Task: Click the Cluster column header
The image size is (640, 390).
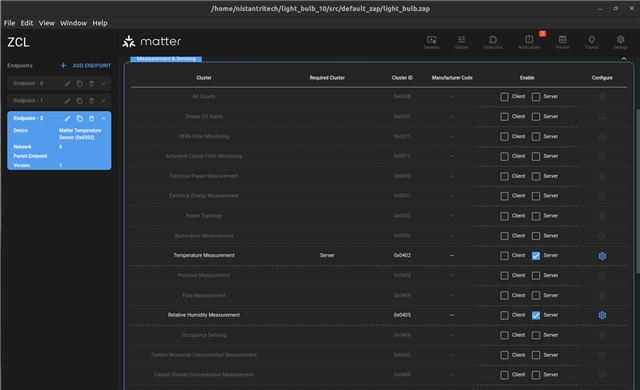Action: click(x=204, y=78)
